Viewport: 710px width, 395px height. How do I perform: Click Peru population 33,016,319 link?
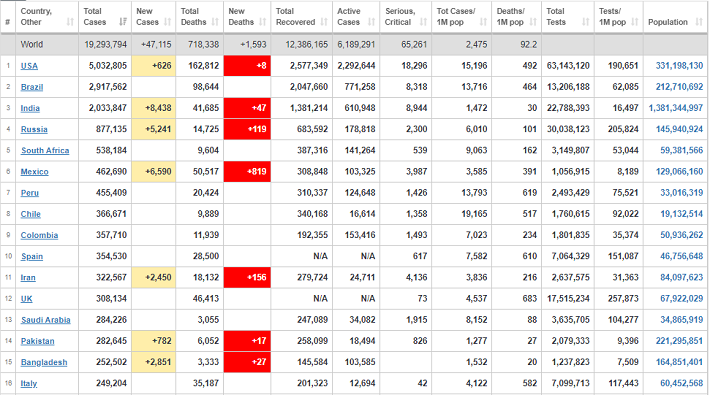coord(681,193)
